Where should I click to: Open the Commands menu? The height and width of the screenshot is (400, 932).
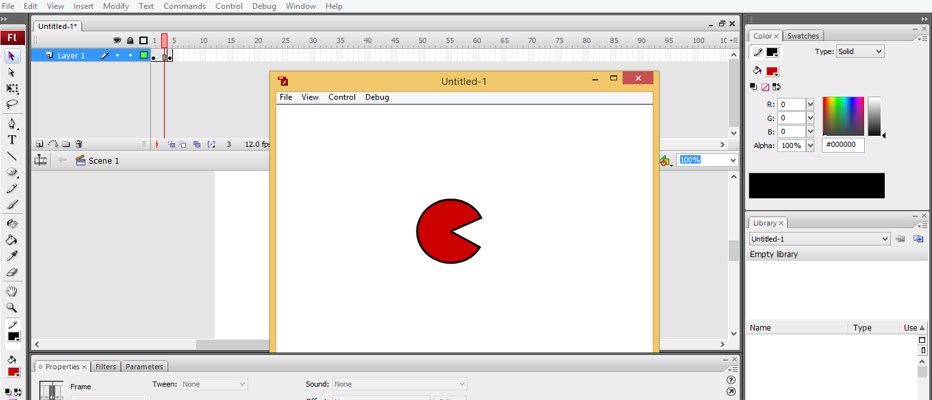click(184, 6)
